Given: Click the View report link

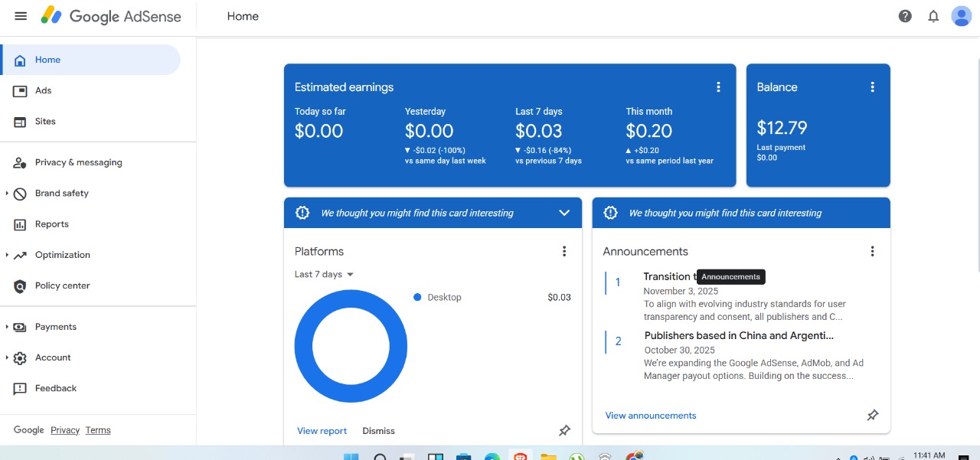Looking at the screenshot, I should pyautogui.click(x=322, y=431).
